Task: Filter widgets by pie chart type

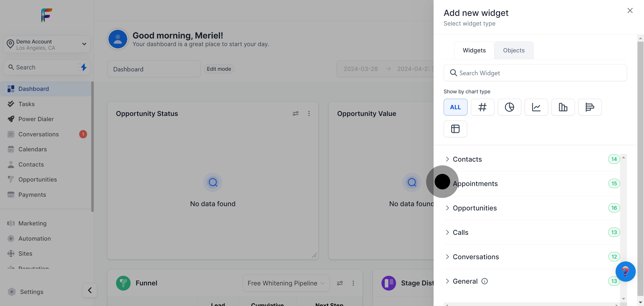Action: click(509, 107)
